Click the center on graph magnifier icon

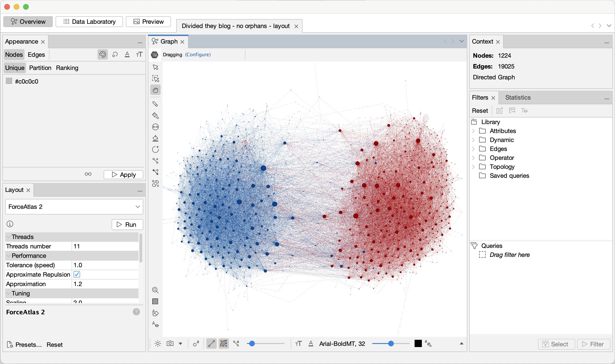[155, 290]
